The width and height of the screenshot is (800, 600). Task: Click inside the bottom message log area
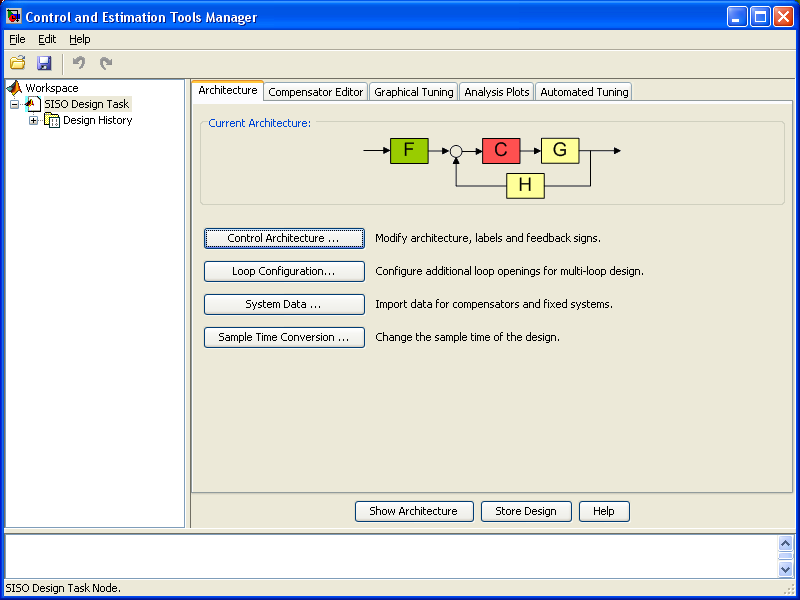pos(390,556)
